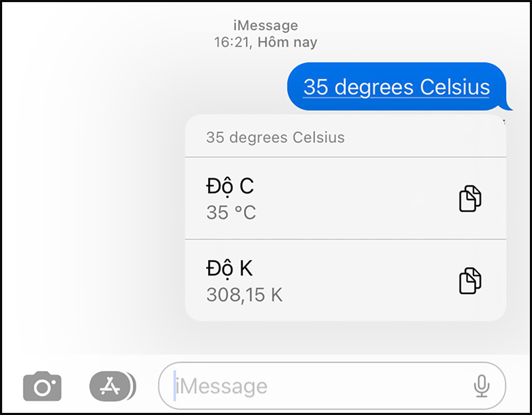Open the camera from the message bar

click(x=42, y=386)
